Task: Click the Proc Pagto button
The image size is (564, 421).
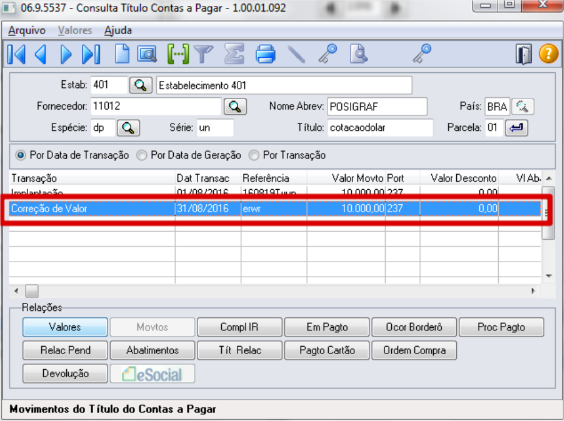Action: click(x=501, y=327)
